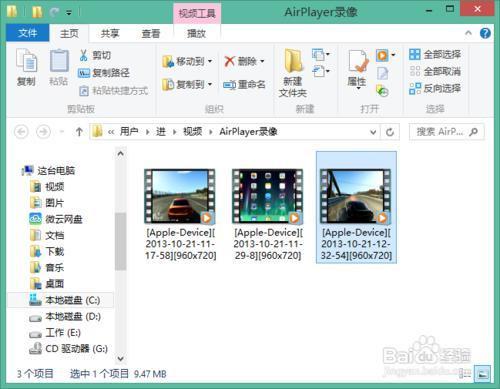Click Invert selection (反向选择) option

tap(435, 88)
